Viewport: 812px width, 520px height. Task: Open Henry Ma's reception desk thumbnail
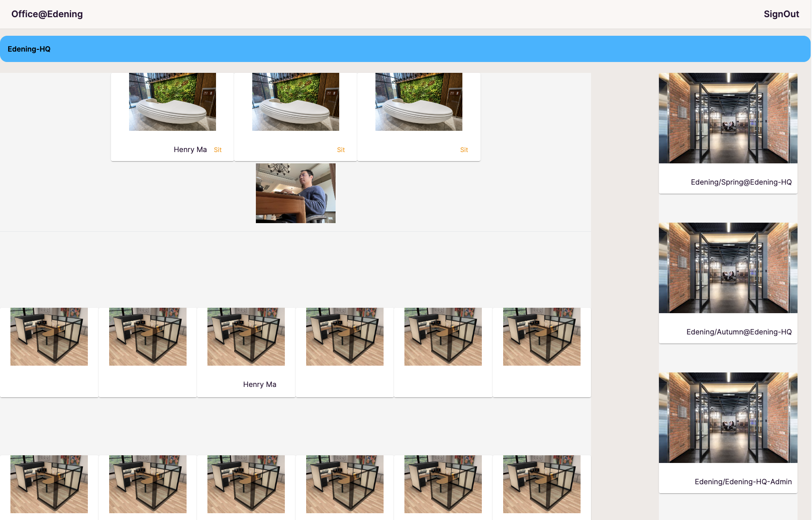pos(173,102)
